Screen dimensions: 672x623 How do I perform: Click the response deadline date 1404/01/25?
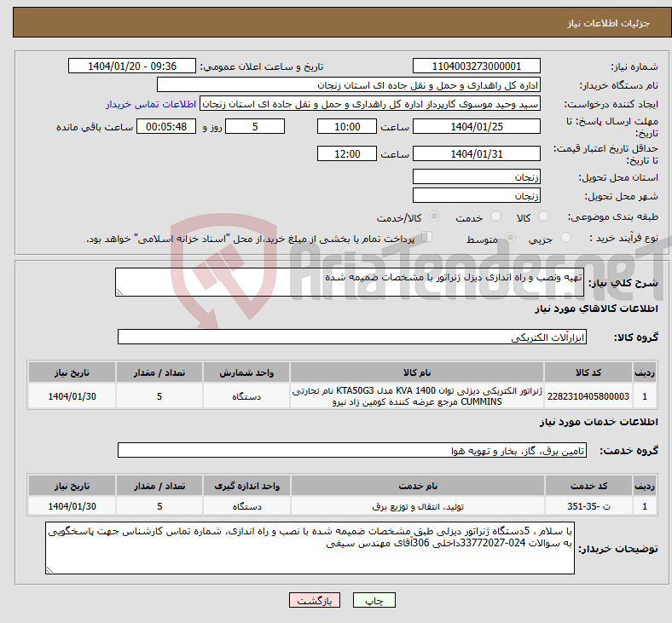(x=476, y=126)
